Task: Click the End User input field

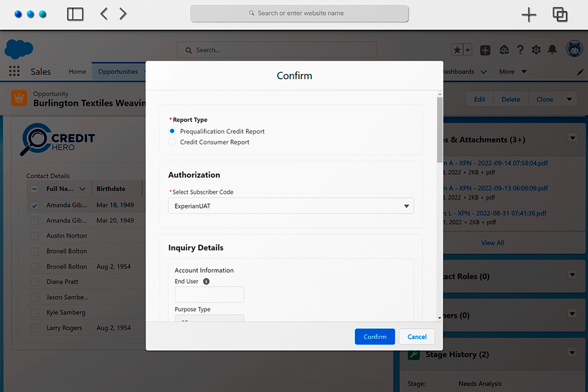Action: 209,294
